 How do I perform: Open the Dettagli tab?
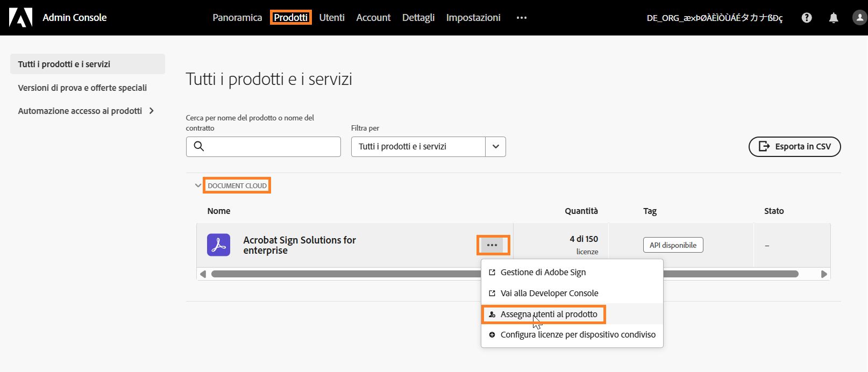[418, 18]
